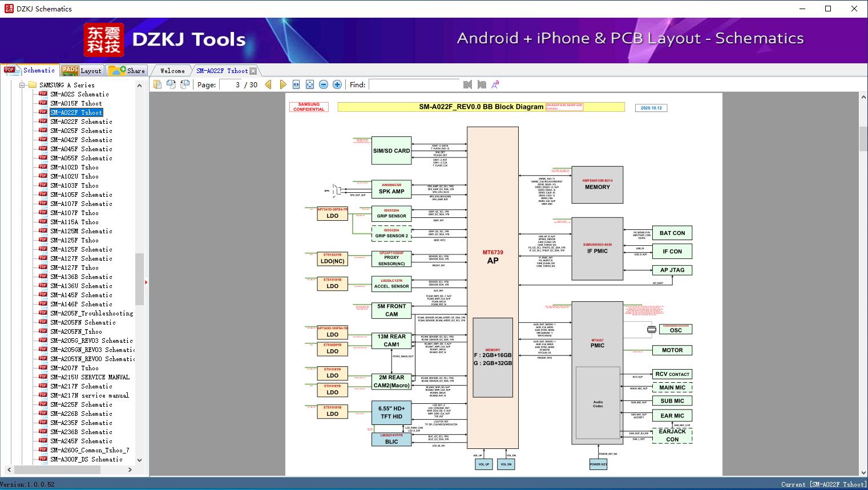The image size is (868, 490).
Task: Click the SAMSUNG A Series folder icon
Action: click(x=32, y=85)
